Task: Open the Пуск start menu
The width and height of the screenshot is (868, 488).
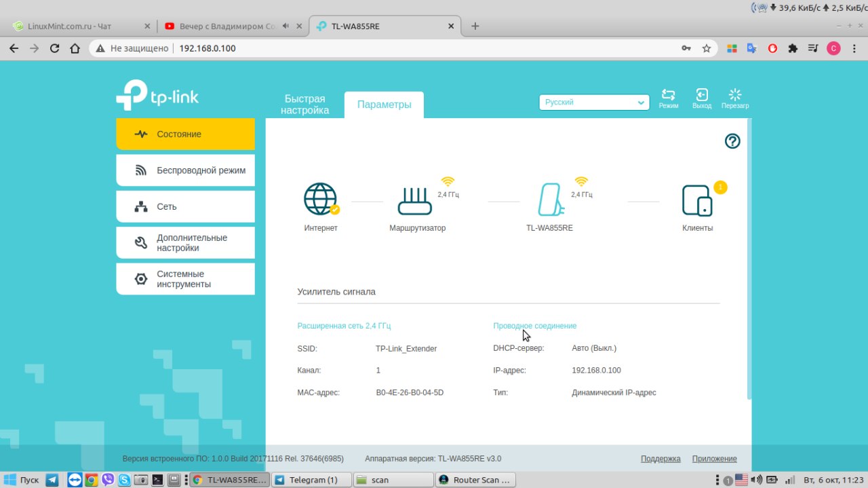Action: [x=21, y=480]
